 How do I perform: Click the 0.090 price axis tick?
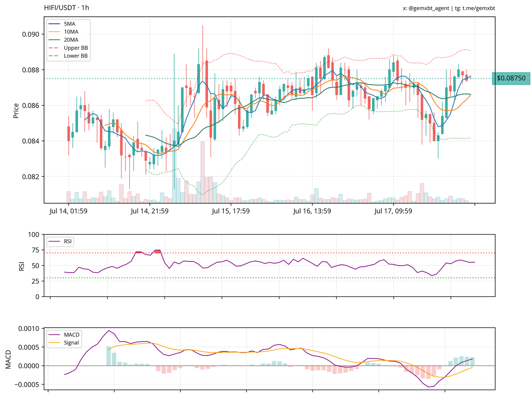[x=31, y=35]
